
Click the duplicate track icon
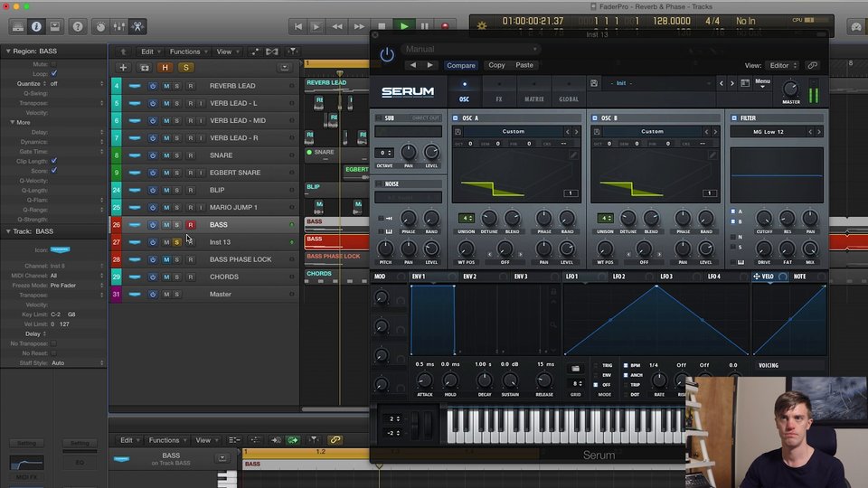coord(145,68)
